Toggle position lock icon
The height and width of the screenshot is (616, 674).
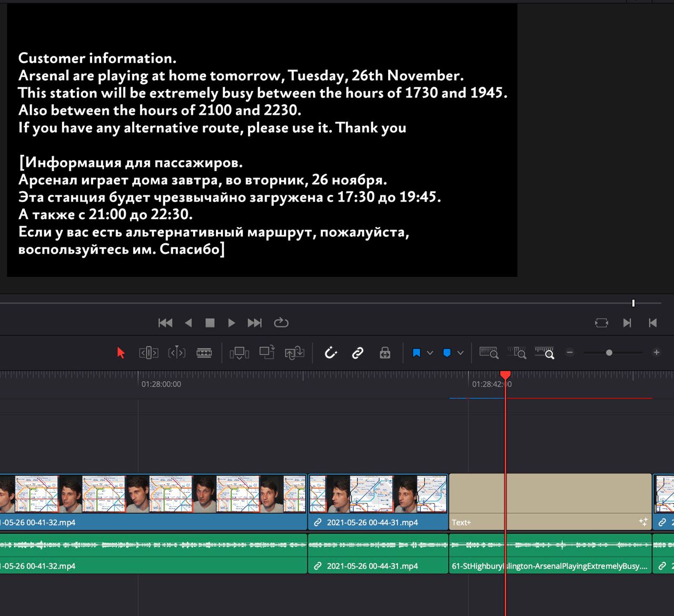pos(385,353)
